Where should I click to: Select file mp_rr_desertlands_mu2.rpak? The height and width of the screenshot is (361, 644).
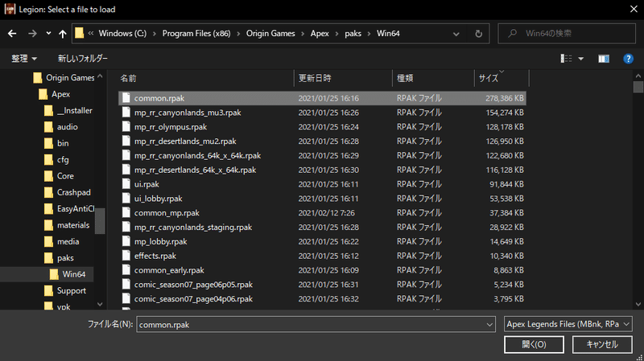323,142
